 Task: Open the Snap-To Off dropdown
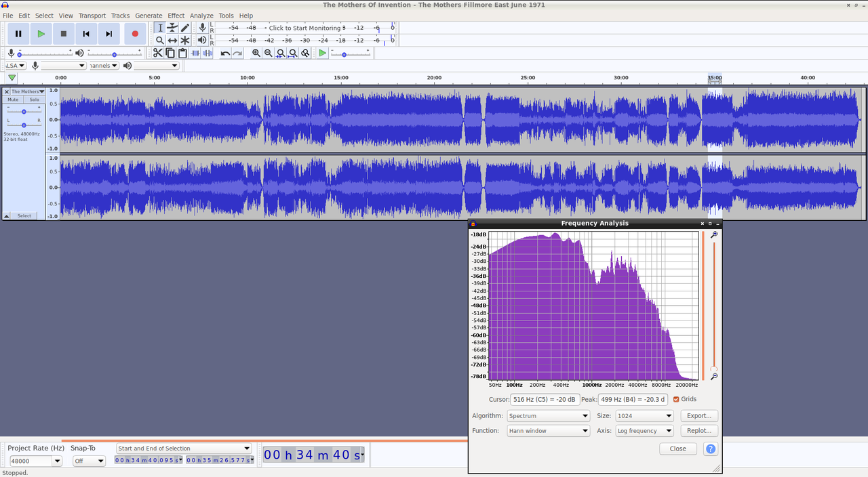pos(89,461)
